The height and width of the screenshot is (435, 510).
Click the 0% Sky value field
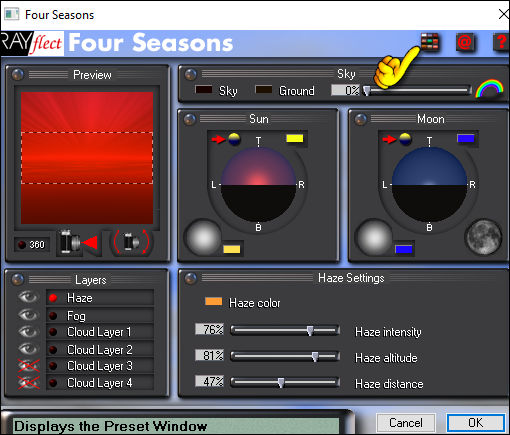point(346,90)
